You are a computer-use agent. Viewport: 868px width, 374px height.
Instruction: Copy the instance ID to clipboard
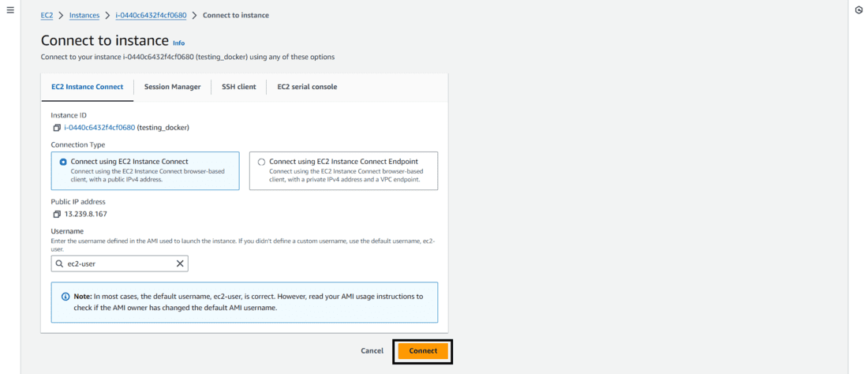click(x=57, y=128)
